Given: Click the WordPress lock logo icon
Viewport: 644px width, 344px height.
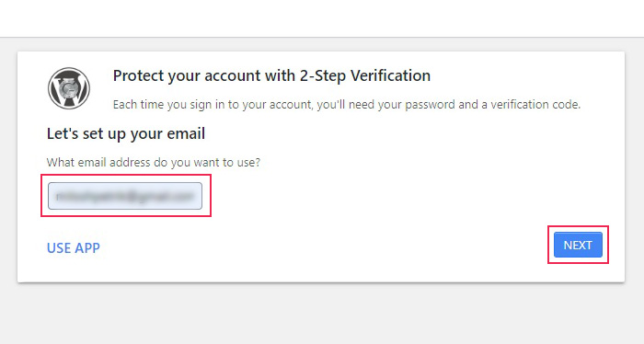Looking at the screenshot, I should [x=69, y=88].
